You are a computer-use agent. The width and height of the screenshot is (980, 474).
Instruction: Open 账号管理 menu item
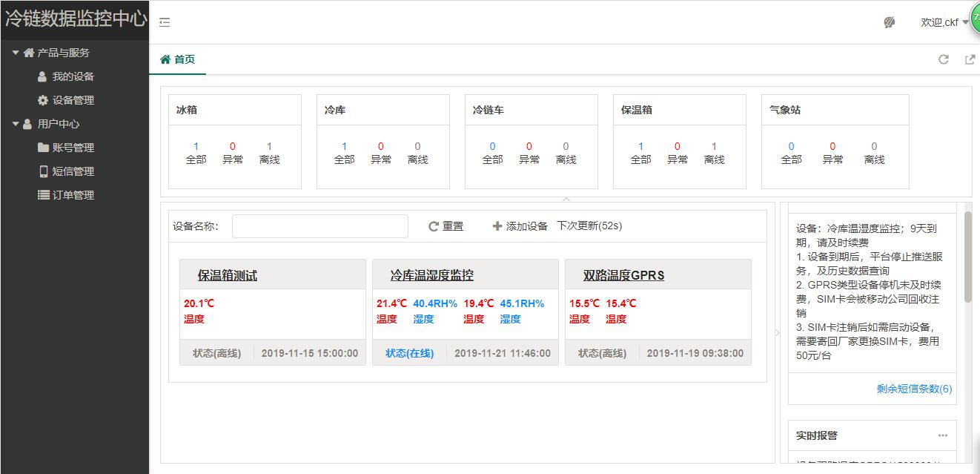[73, 148]
